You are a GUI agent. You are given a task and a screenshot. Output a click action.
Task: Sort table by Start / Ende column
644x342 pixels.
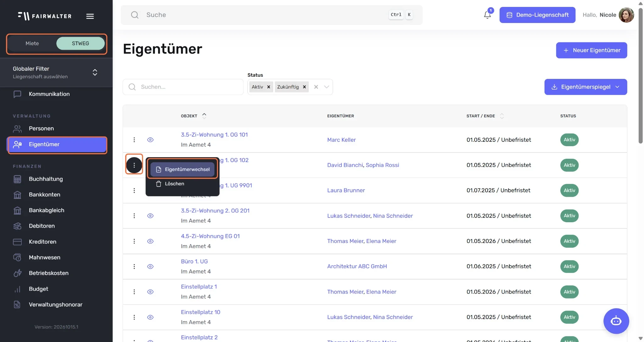point(485,116)
